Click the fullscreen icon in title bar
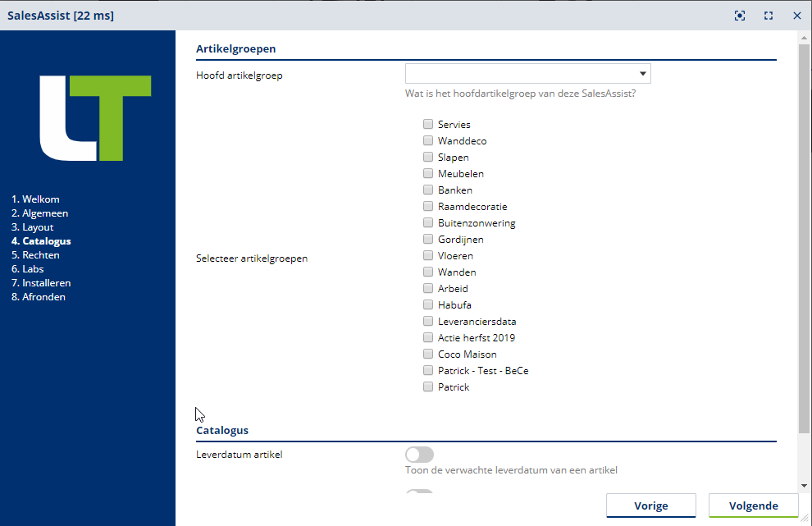 (769, 16)
